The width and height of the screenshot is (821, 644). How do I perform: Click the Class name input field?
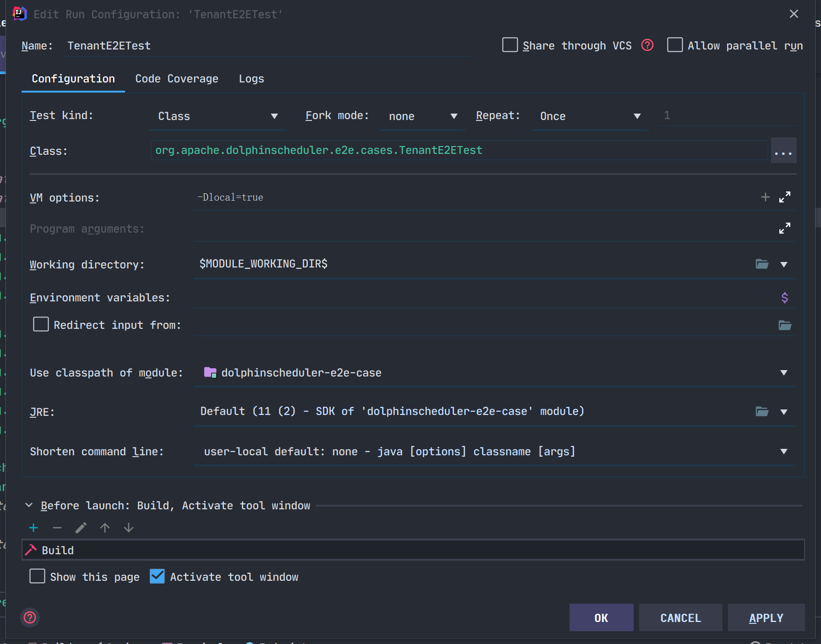(458, 150)
